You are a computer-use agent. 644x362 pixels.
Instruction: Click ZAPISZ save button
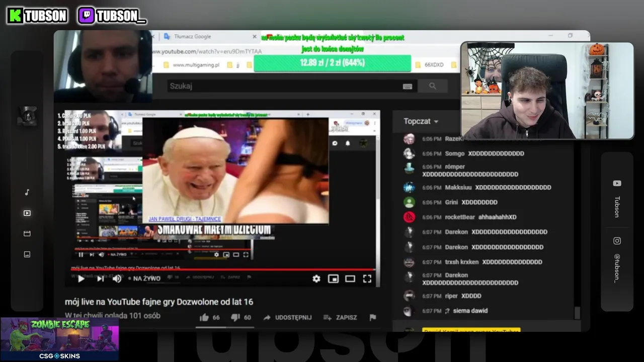340,317
